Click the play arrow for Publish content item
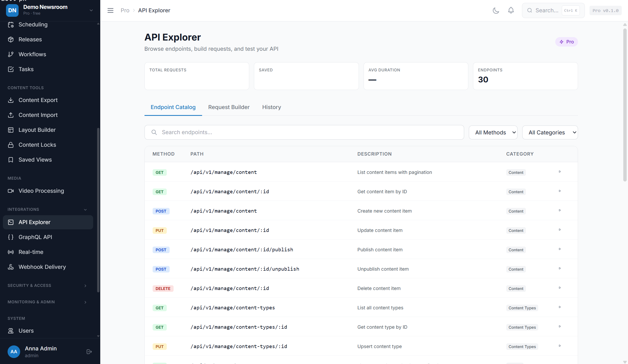The image size is (628, 364). pos(560,249)
